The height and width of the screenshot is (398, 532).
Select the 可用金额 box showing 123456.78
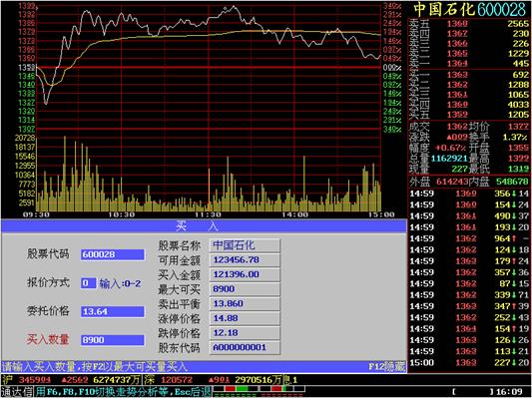245,260
